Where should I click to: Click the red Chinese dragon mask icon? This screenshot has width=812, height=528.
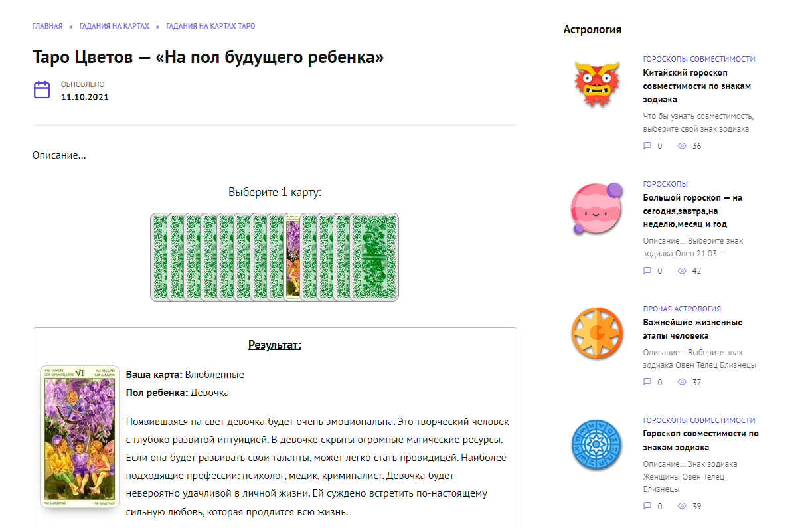(x=596, y=84)
